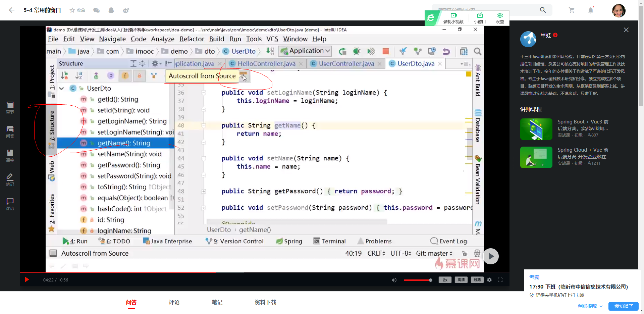Open the CRLF line separator dropdown
The width and height of the screenshot is (644, 314).
pyautogui.click(x=376, y=253)
